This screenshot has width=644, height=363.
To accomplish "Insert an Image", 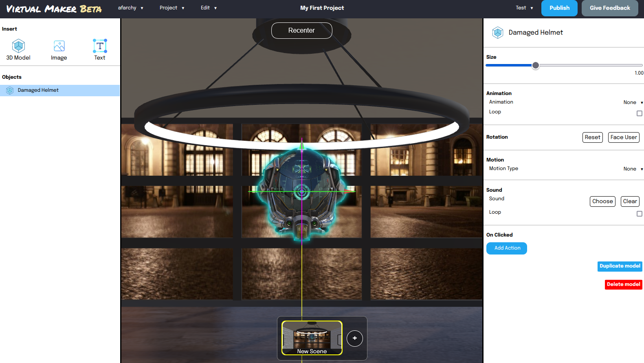I will [x=59, y=50].
